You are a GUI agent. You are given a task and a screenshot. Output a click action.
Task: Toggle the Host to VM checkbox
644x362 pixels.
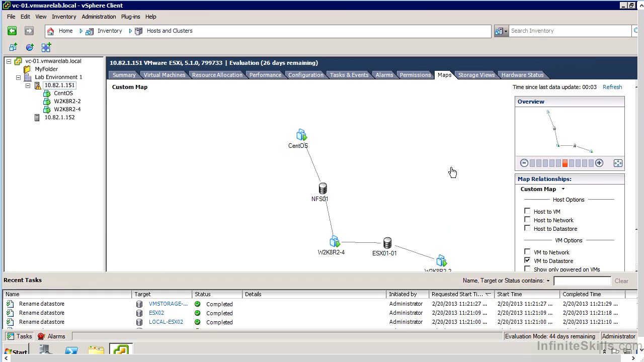(x=527, y=211)
